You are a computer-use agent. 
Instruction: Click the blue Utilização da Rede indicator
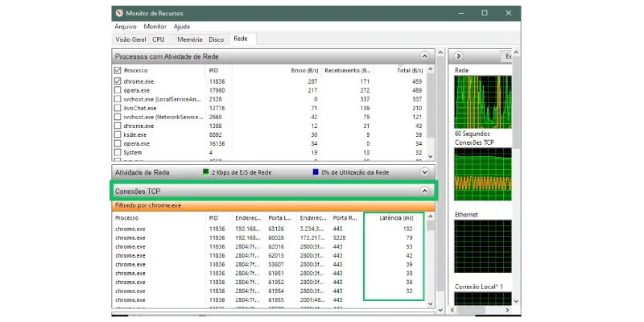pos(316,171)
